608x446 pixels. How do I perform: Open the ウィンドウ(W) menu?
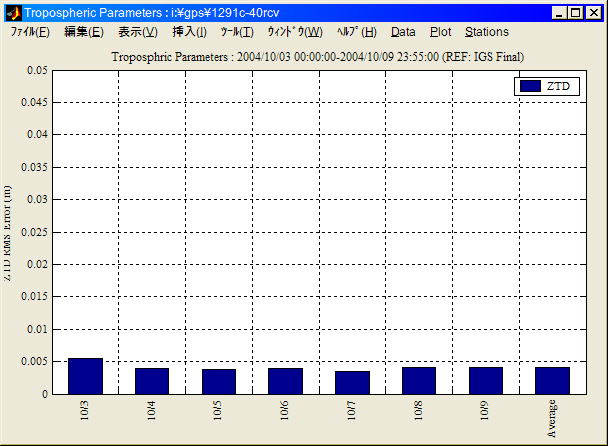click(294, 32)
